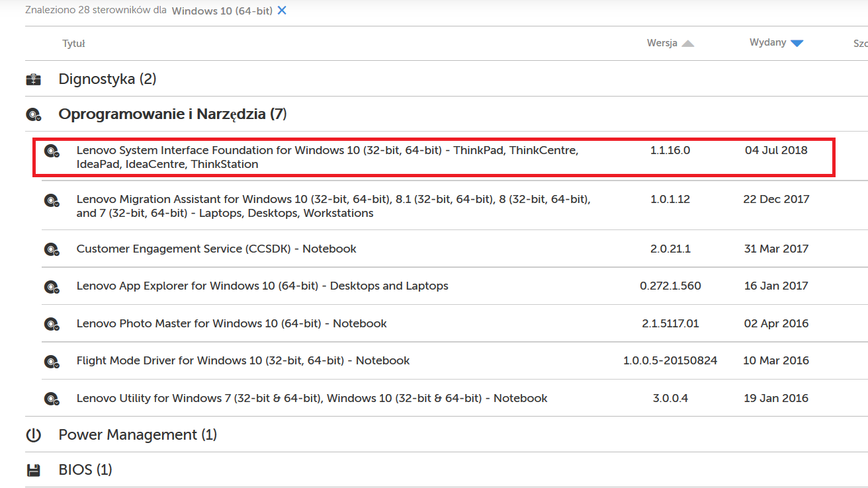
Task: Collapse Oprogramowanie i Narzędzia (7) category
Action: [173, 114]
